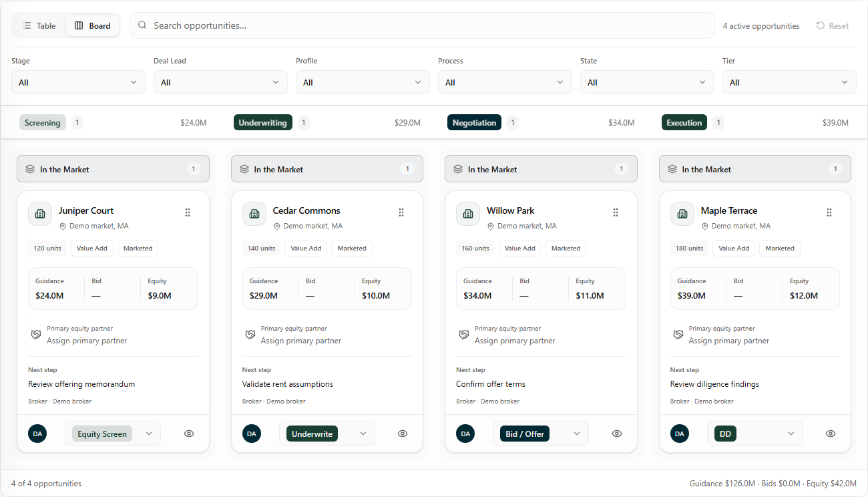Select the Board view tab
This screenshot has height=497, width=868.
point(93,25)
